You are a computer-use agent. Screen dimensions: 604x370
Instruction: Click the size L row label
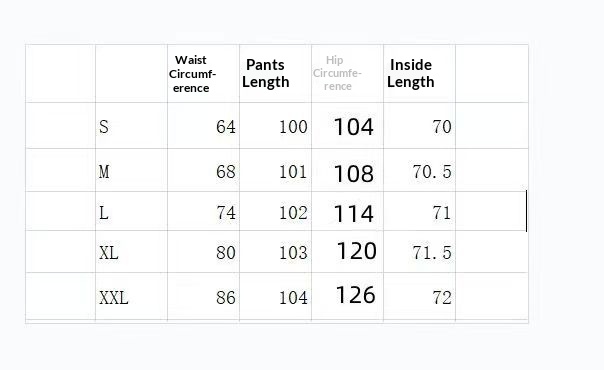click(x=131, y=211)
